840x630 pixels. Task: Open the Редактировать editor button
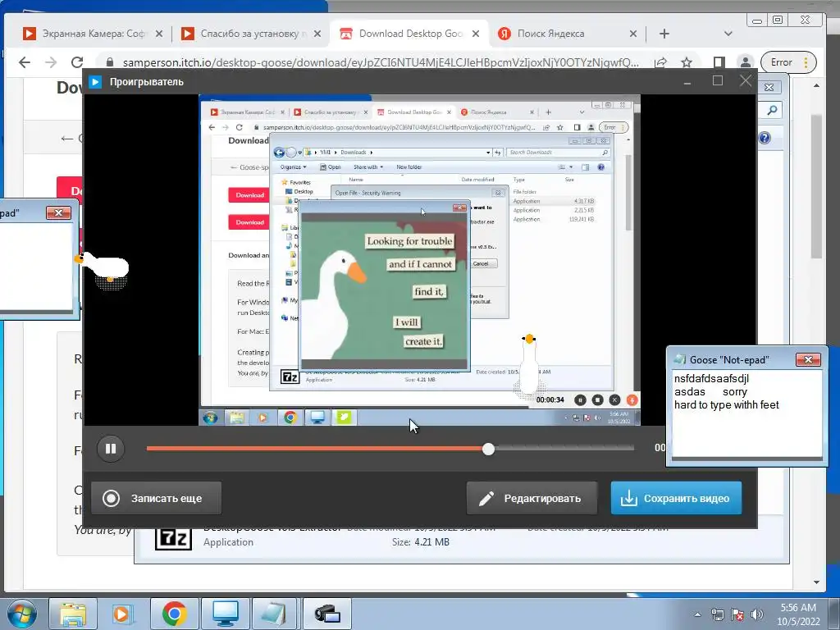click(x=532, y=498)
